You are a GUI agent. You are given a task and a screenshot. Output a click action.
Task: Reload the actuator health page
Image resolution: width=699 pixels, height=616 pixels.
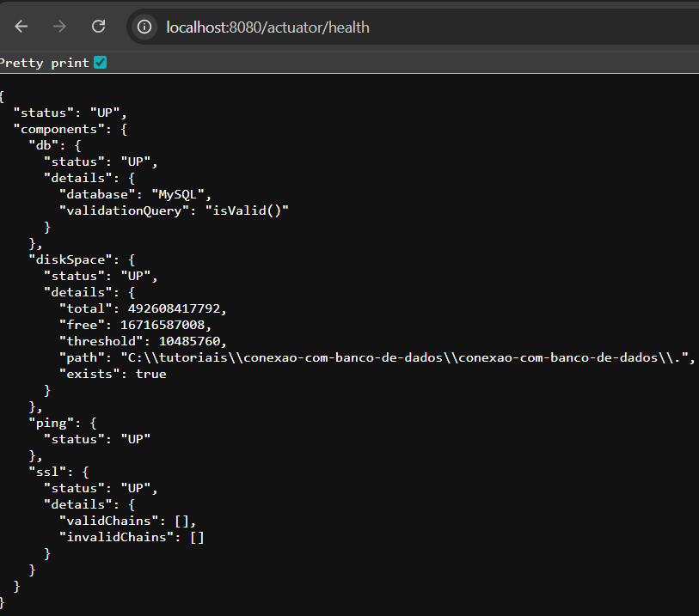pos(97,26)
